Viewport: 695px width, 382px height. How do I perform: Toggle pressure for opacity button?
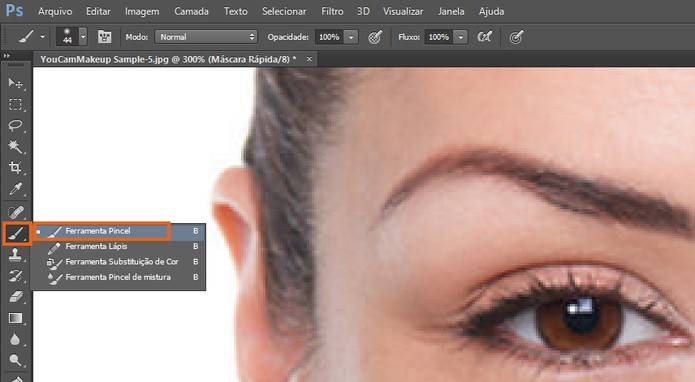click(375, 37)
